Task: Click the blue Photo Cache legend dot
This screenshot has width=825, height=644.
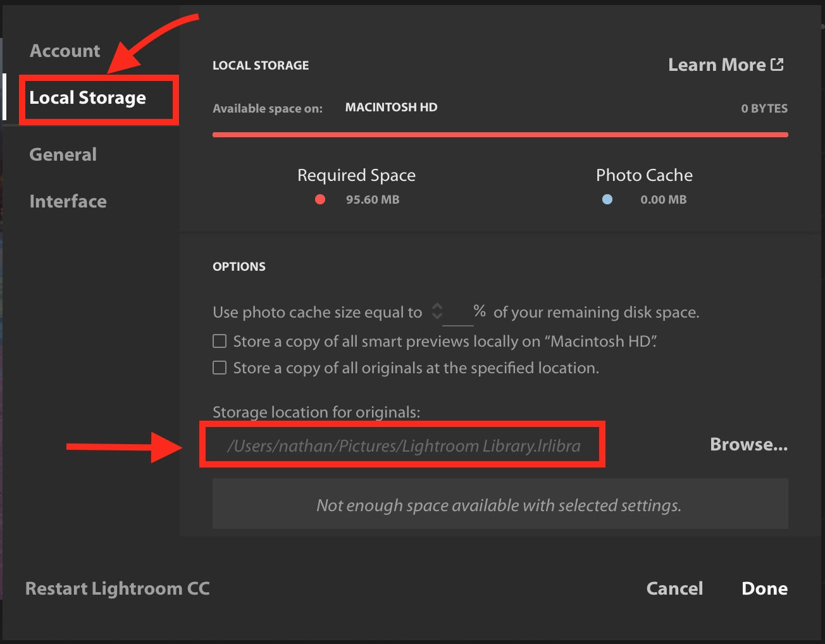Action: click(x=607, y=199)
